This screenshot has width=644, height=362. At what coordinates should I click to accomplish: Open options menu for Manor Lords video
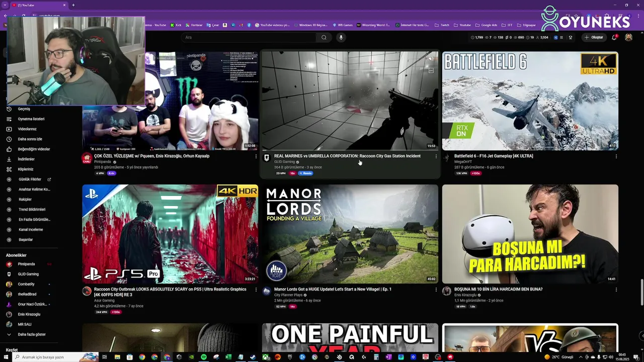[x=436, y=290]
